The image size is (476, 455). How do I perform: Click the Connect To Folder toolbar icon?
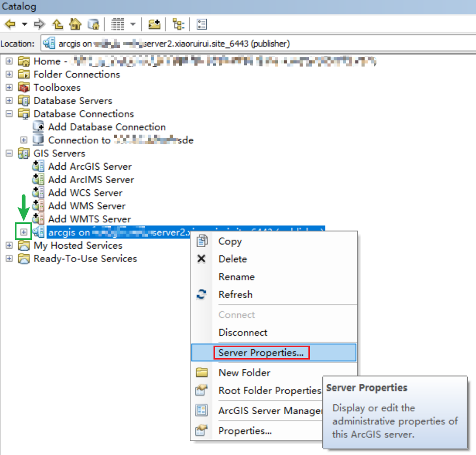(x=154, y=24)
